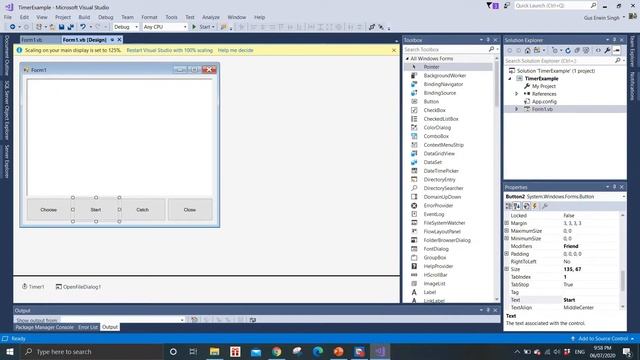
Task: Click Add to Source Control in status bar
Action: pos(602,339)
